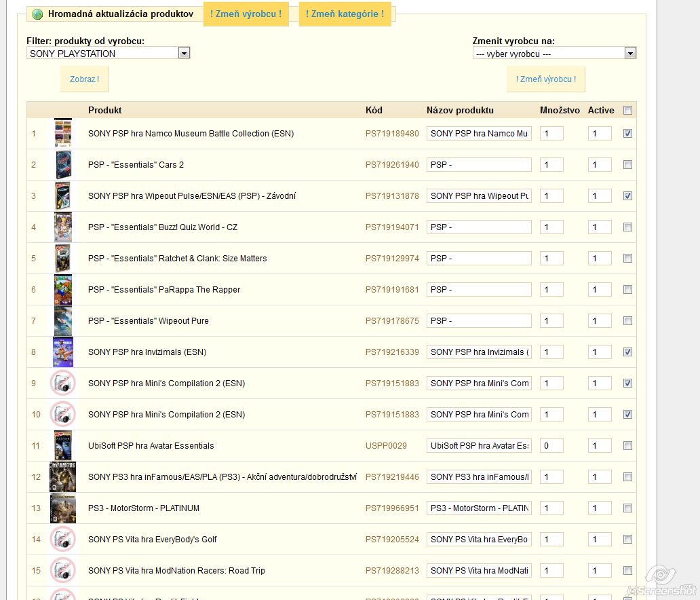Click product code PS719288213
This screenshot has height=600, width=700.
pos(392,571)
